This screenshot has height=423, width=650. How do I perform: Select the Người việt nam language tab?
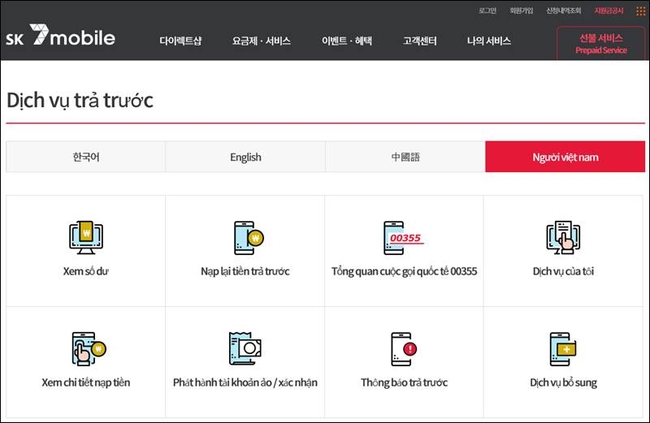pyautogui.click(x=565, y=157)
